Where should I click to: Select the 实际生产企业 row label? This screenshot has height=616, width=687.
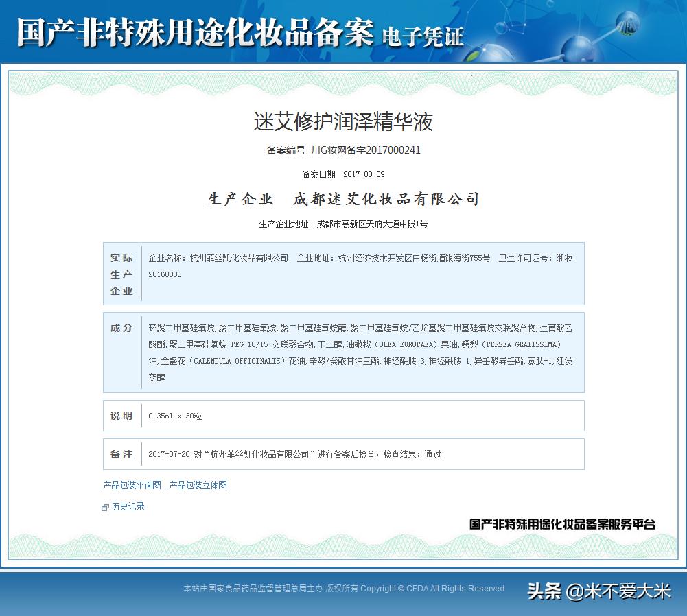coord(121,274)
